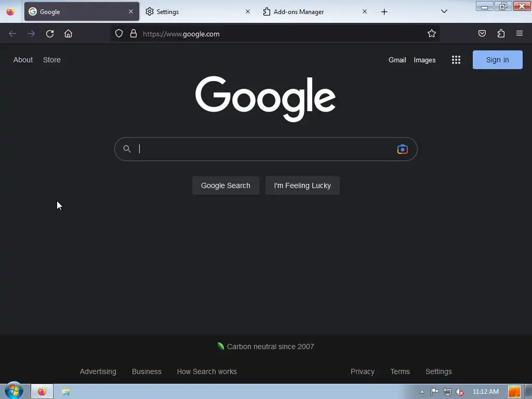The width and height of the screenshot is (532, 399).
Task: Open the Business footer link
Action: (147, 371)
